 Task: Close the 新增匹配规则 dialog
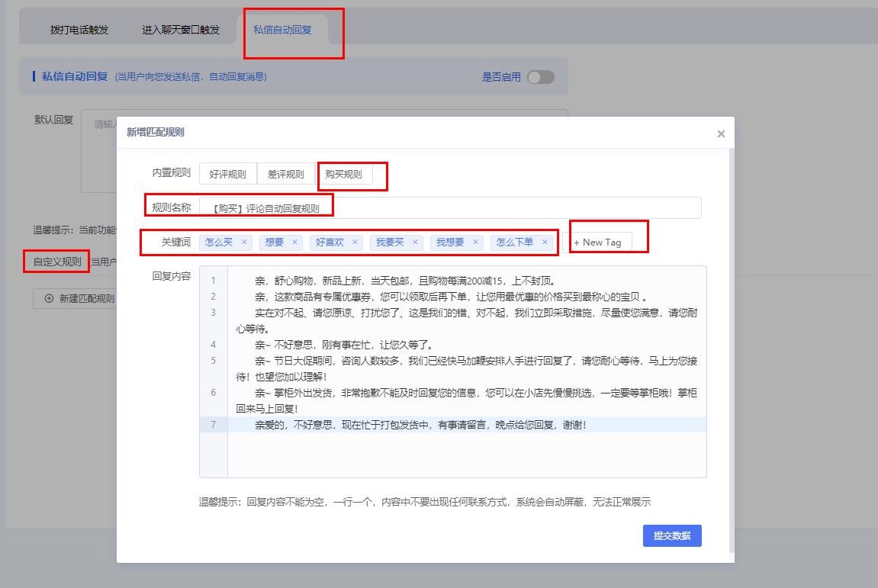pyautogui.click(x=720, y=133)
